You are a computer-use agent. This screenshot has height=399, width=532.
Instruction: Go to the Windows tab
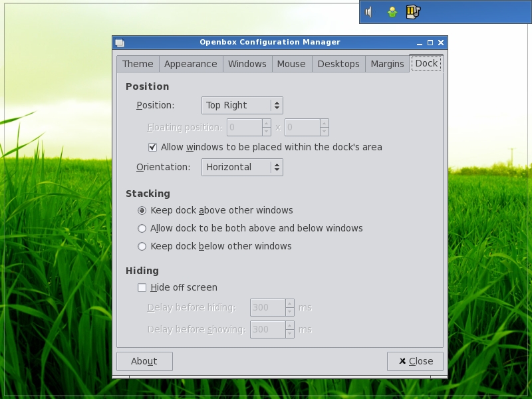[x=247, y=64]
